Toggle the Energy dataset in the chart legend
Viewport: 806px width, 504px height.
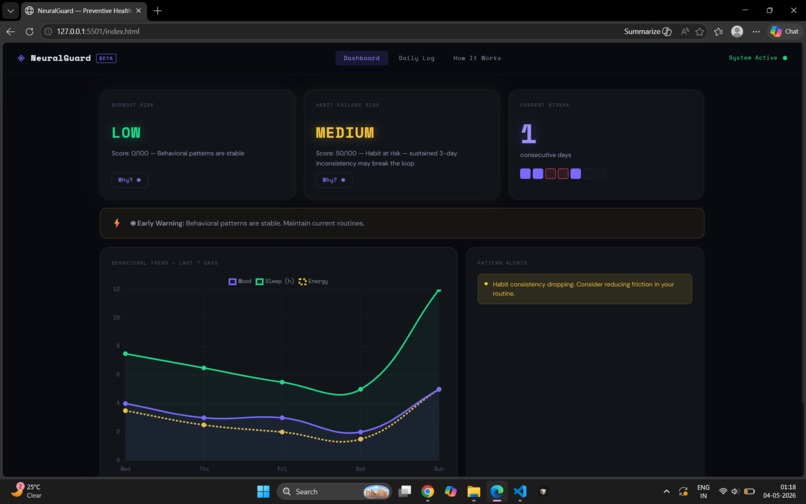pos(313,281)
